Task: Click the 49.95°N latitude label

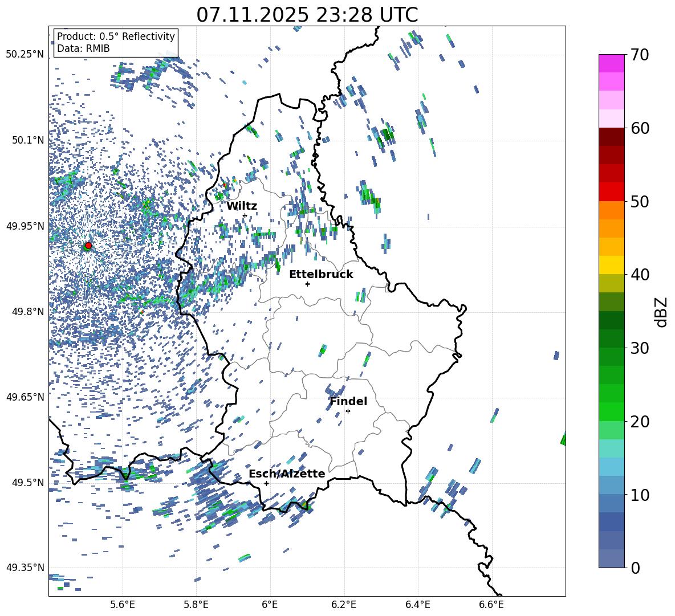Action: (x=25, y=226)
